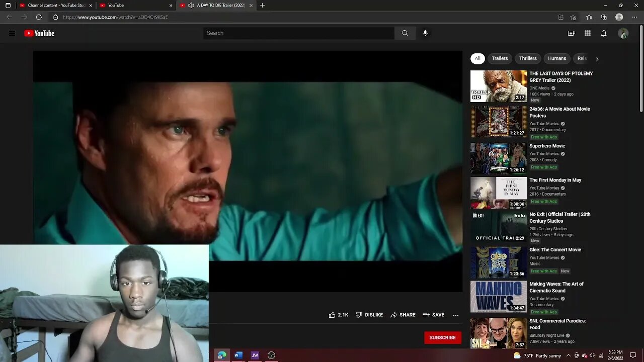Show hidden system tray icons

[569, 355]
